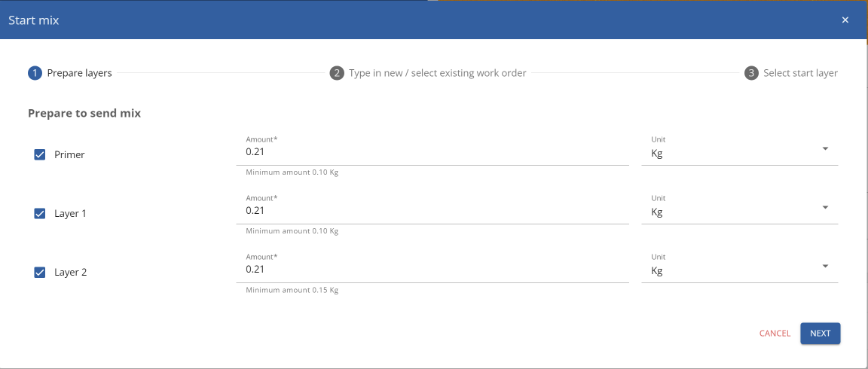Click step 3 circle icon
Image resolution: width=868 pixels, height=369 pixels.
tap(751, 73)
